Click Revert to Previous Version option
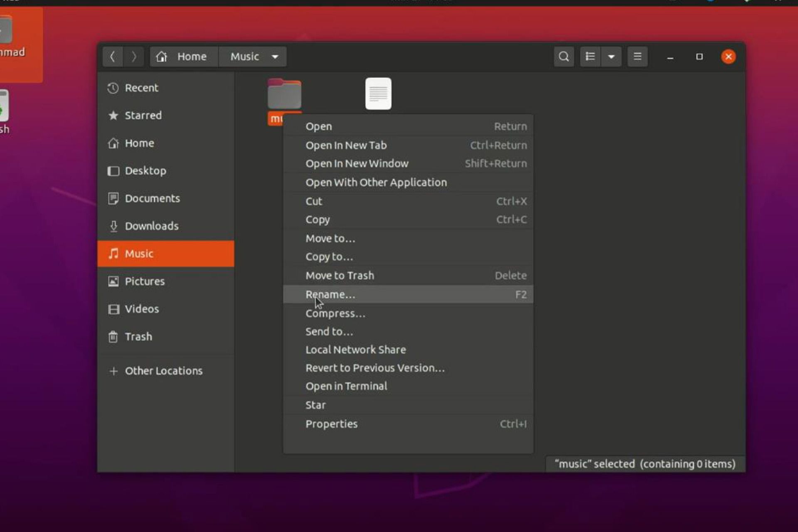 pos(374,367)
